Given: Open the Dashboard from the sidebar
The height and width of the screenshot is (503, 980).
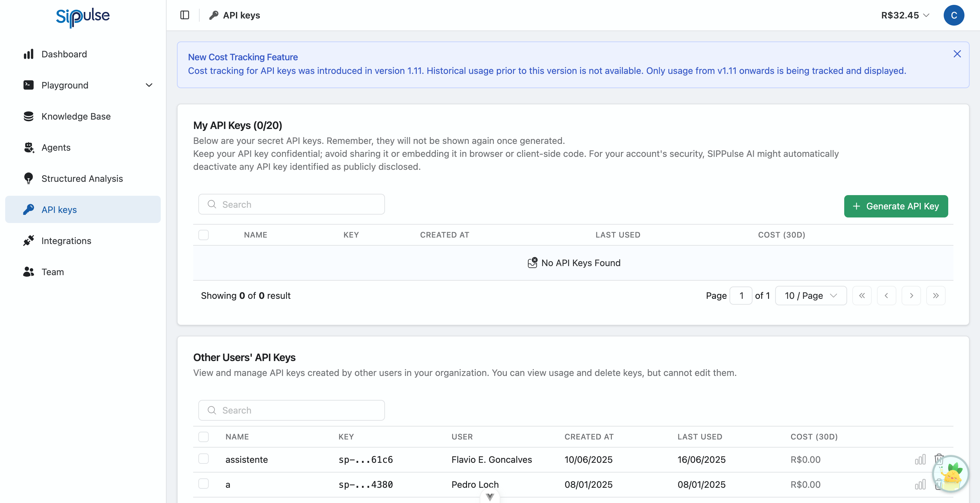Looking at the screenshot, I should [x=64, y=54].
